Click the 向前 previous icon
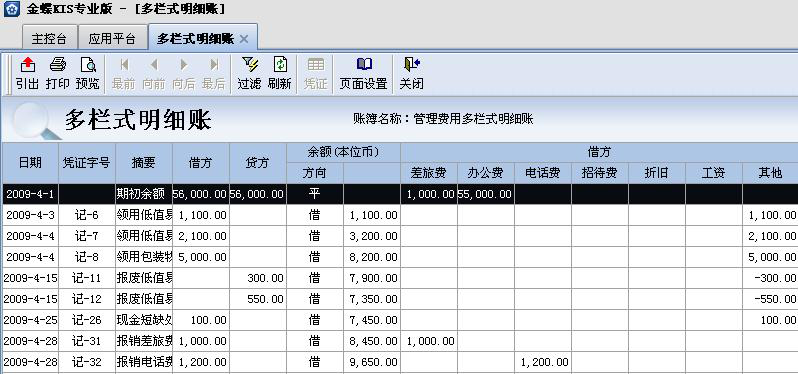 point(154,65)
